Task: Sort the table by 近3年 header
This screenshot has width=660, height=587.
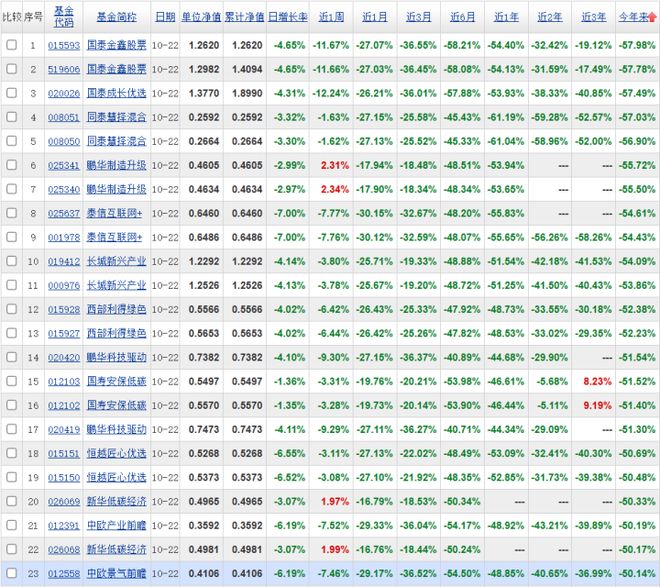Action: pos(594,17)
